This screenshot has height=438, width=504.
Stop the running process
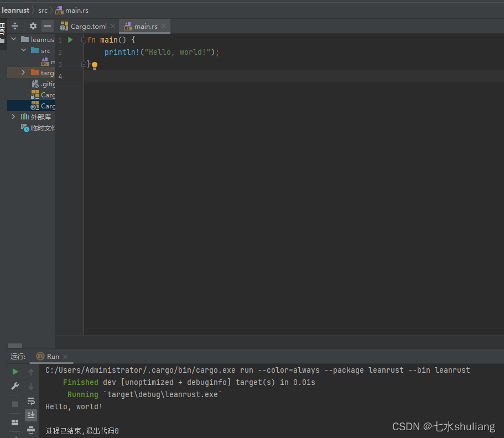click(15, 404)
